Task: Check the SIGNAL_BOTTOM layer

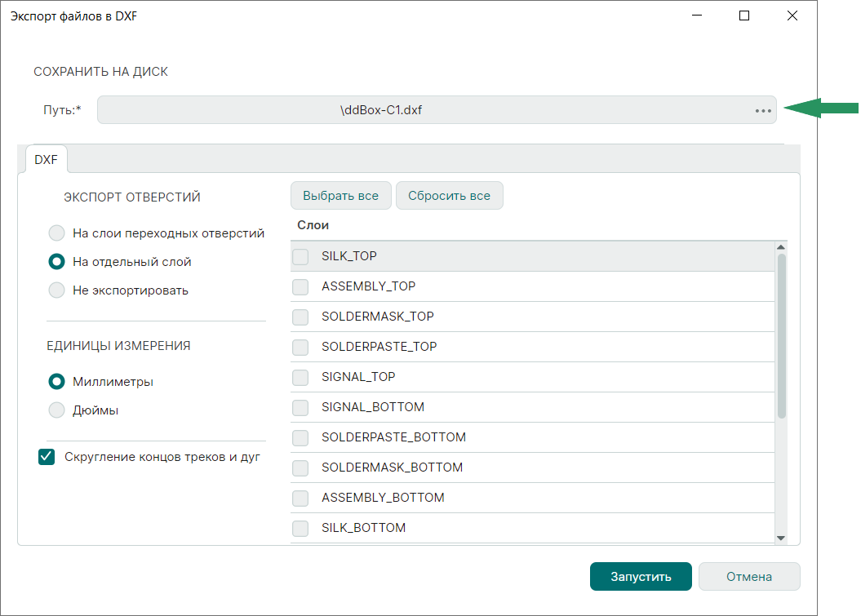Action: pyautogui.click(x=300, y=407)
